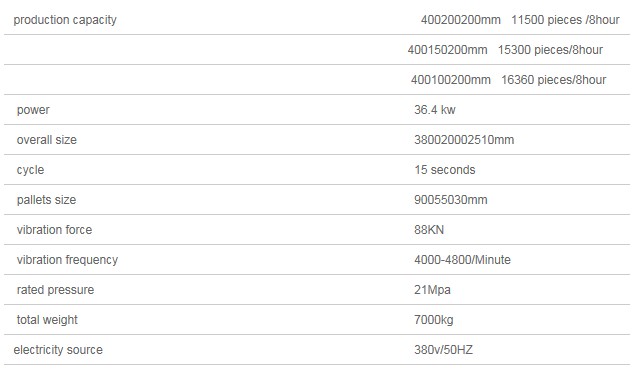This screenshot has width=639, height=369.
Task: Select the 16360 pieces/8hour capacity text
Action: pyautogui.click(x=553, y=80)
